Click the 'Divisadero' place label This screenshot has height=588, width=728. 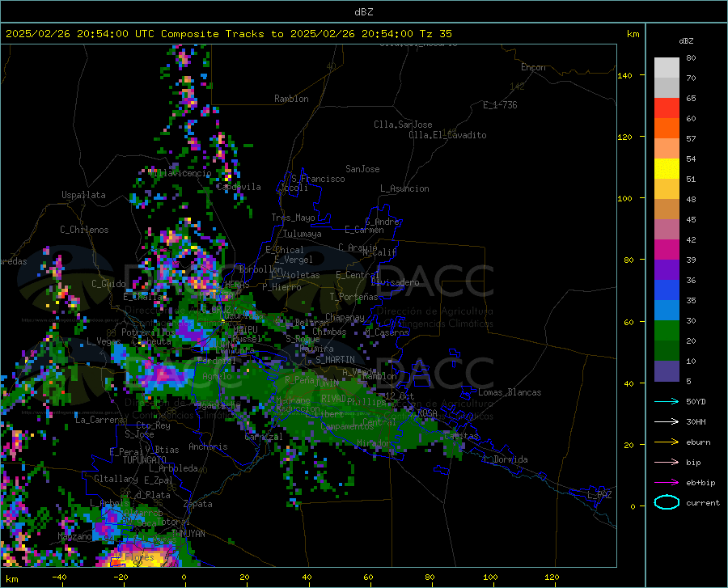click(x=395, y=282)
